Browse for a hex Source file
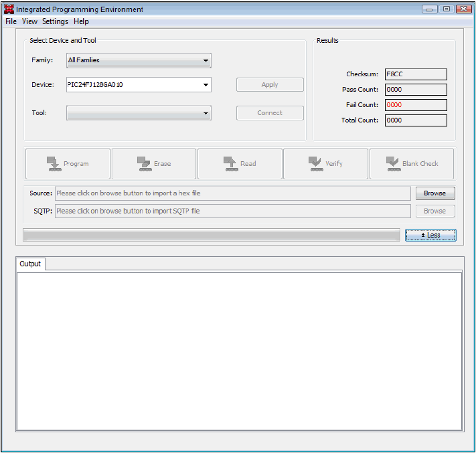The height and width of the screenshot is (455, 476). click(434, 193)
